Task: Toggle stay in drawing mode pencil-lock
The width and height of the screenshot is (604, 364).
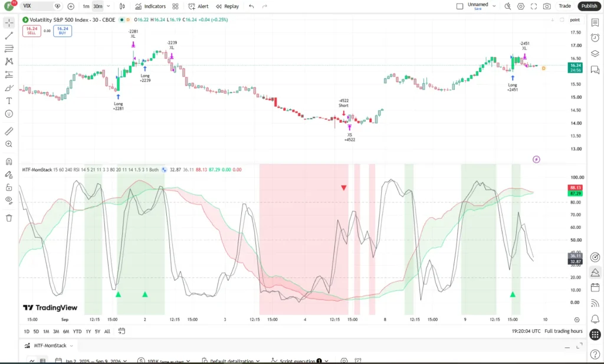Action: click(9, 175)
